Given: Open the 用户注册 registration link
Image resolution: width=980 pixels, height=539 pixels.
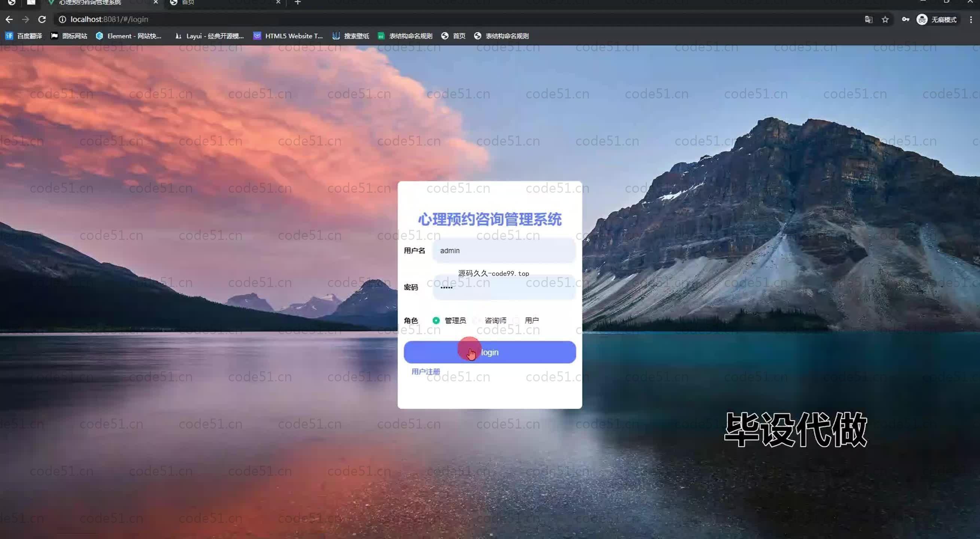Looking at the screenshot, I should [x=426, y=371].
